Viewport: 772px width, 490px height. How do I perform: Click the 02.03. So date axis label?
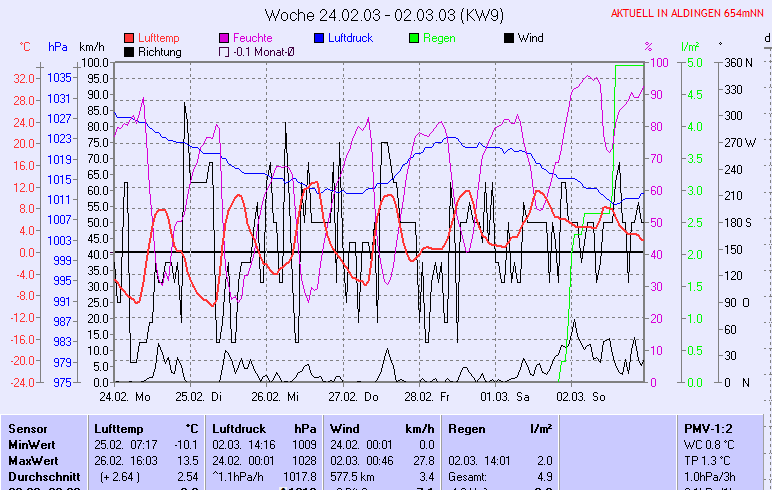[x=585, y=397]
